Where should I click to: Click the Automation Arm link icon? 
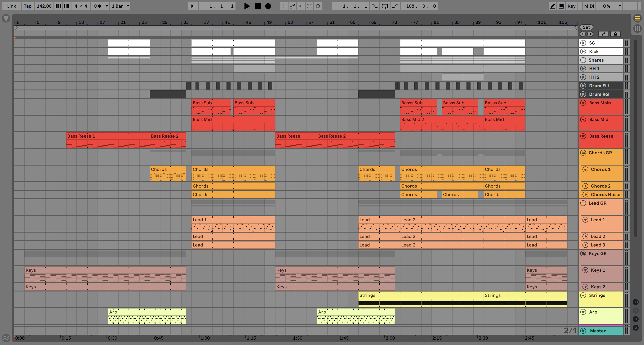[x=292, y=6]
